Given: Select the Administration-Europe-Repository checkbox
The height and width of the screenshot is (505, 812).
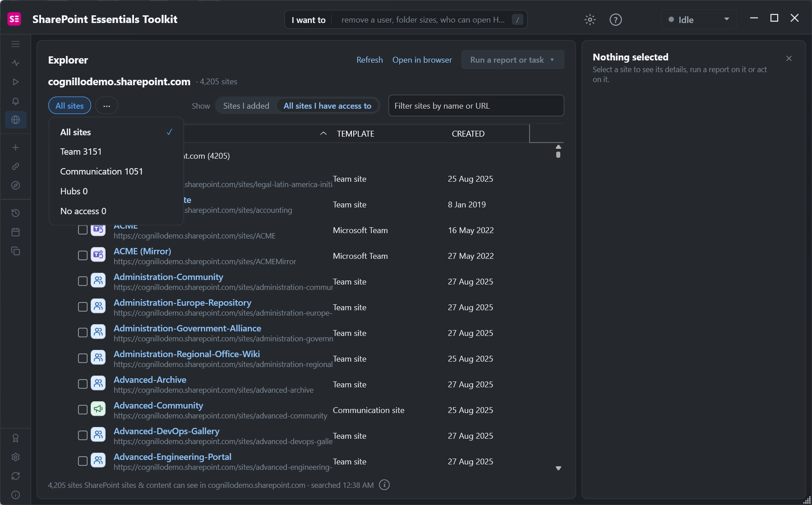Looking at the screenshot, I should [x=83, y=307].
